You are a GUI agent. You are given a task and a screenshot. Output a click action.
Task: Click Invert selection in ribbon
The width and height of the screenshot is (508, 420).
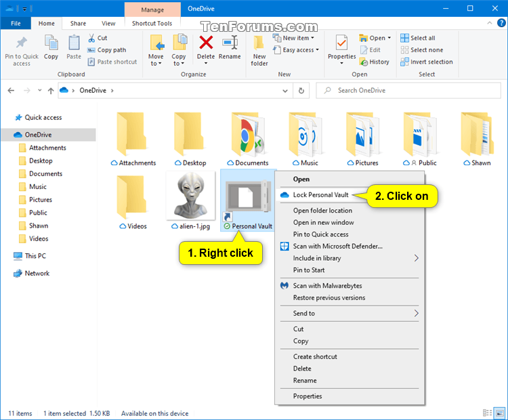click(x=427, y=62)
